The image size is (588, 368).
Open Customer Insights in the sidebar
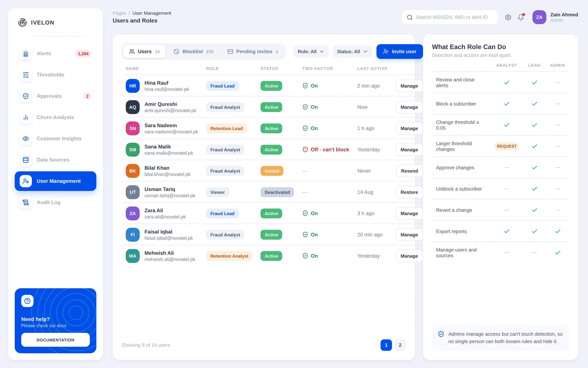[x=55, y=138]
